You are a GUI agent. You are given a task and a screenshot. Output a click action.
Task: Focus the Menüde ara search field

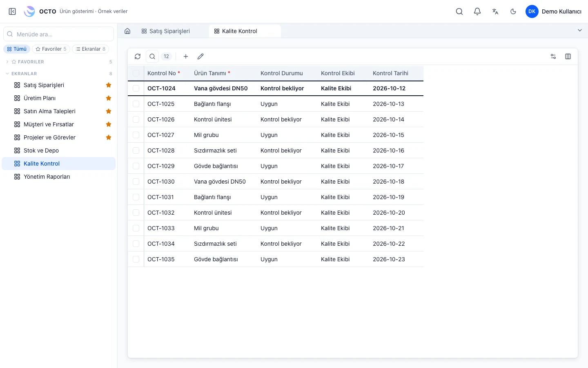pos(59,34)
